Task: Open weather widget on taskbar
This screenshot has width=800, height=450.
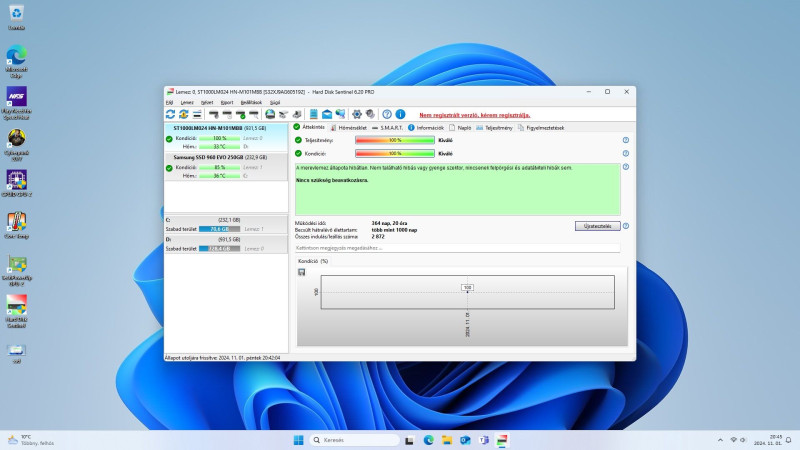Action: tap(31, 440)
